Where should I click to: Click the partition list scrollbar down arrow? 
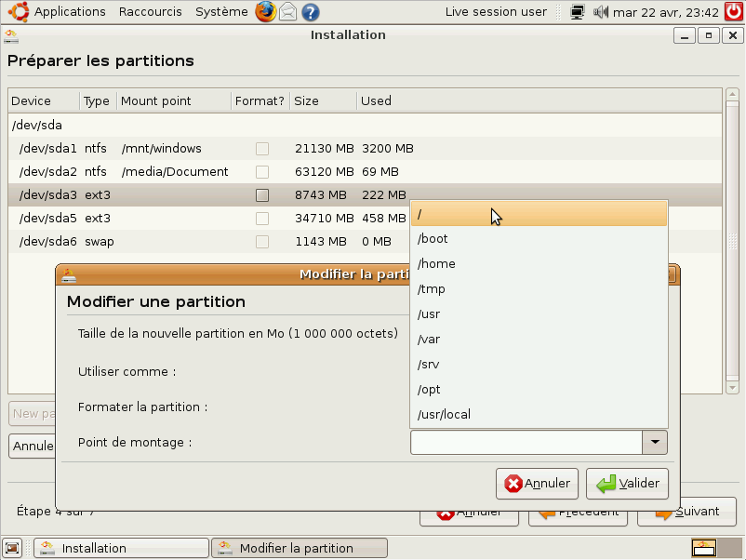(x=733, y=388)
